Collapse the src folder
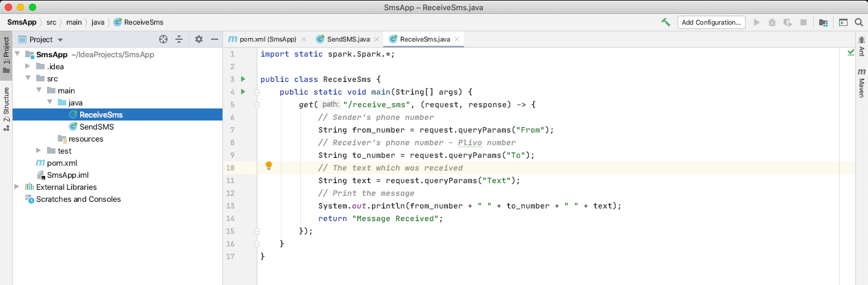The height and width of the screenshot is (285, 868). [28, 78]
